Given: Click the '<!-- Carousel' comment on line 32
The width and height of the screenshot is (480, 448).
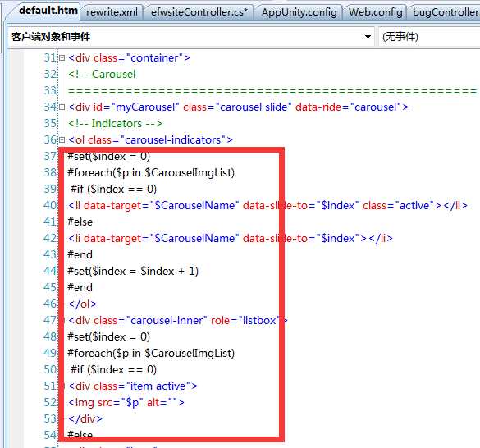Looking at the screenshot, I should coord(102,74).
